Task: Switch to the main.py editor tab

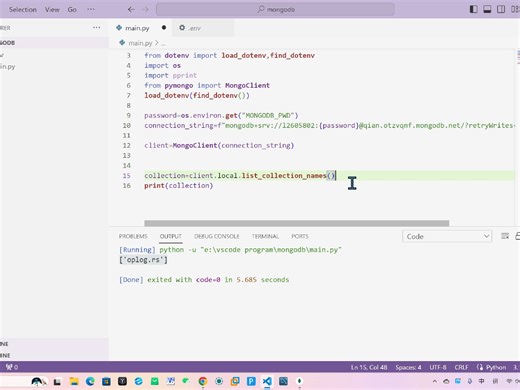Action: point(137,28)
